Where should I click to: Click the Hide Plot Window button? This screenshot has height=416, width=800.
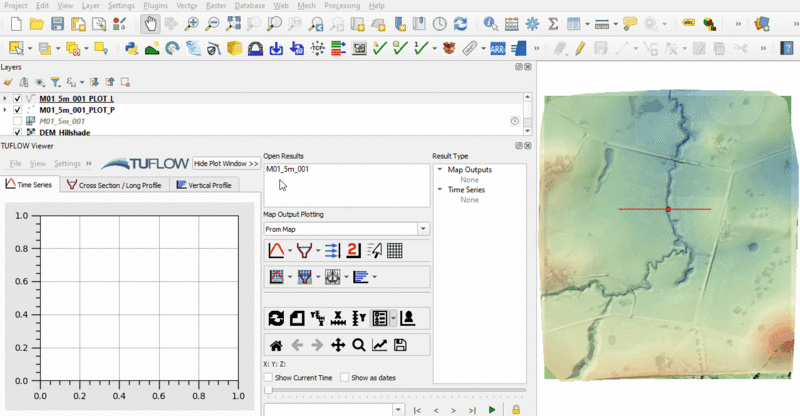pos(226,163)
